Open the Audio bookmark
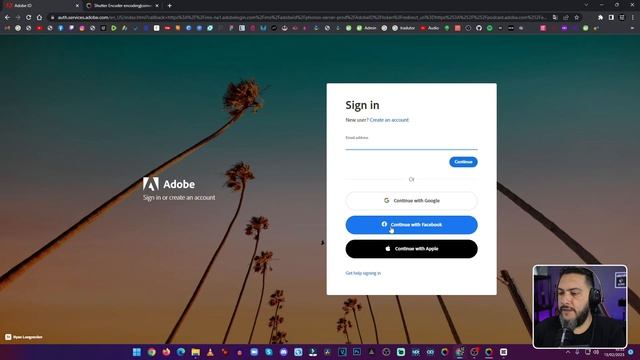This screenshot has height=360, width=640. (429, 28)
